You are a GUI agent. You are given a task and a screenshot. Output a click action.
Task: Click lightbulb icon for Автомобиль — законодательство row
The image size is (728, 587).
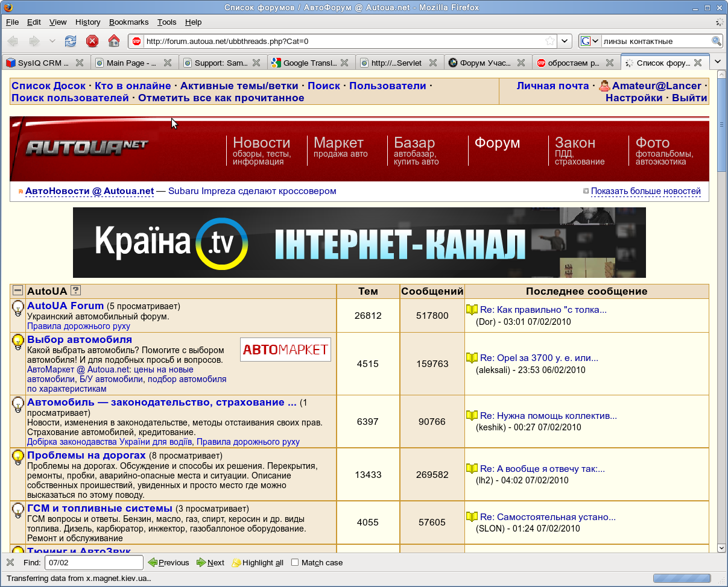18,405
